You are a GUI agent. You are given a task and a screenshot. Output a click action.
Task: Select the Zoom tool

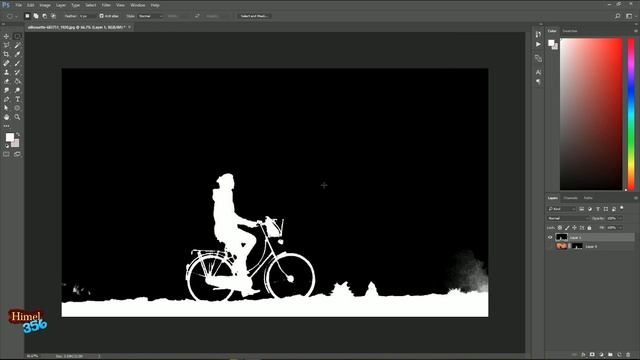pyautogui.click(x=17, y=117)
